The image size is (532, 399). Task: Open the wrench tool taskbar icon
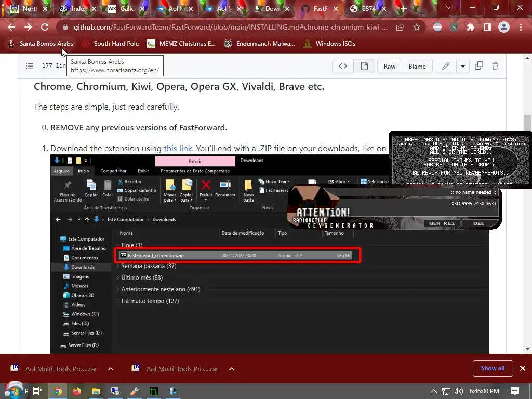coord(135,391)
